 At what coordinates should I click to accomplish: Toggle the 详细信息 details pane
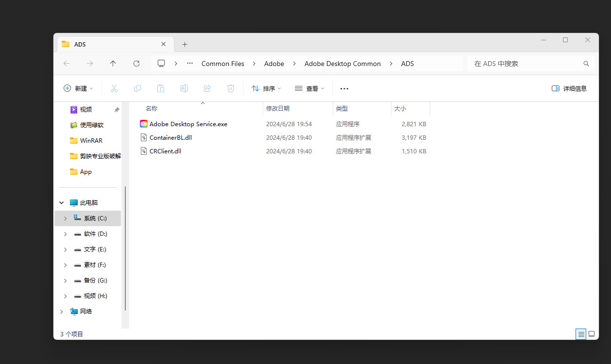(569, 88)
